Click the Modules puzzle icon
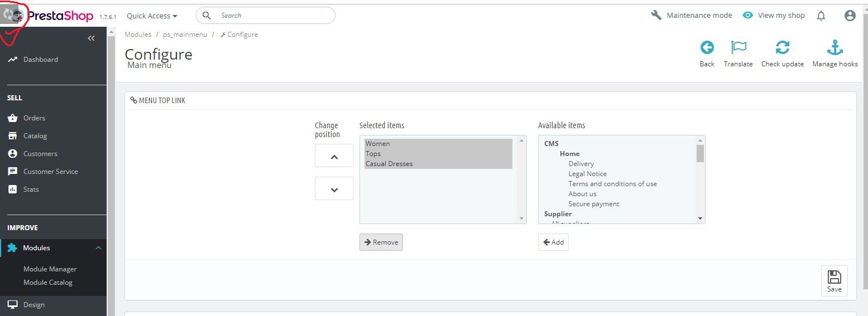Image resolution: width=868 pixels, height=316 pixels. click(x=12, y=248)
